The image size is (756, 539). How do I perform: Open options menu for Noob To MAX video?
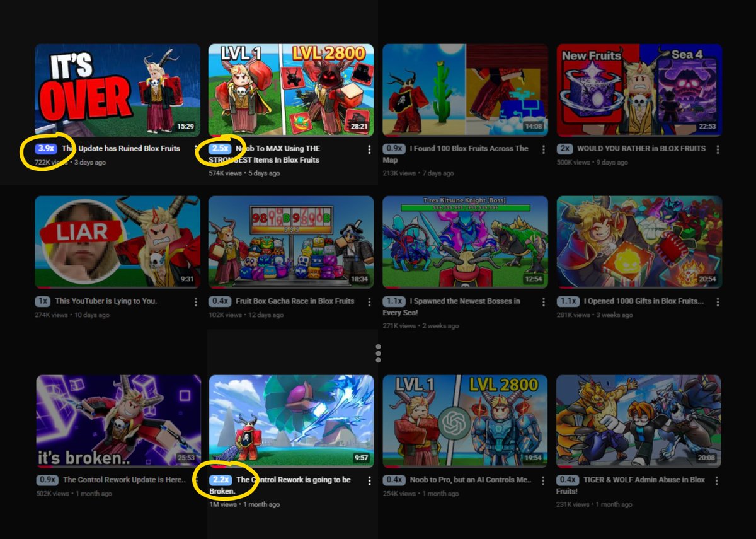369,149
